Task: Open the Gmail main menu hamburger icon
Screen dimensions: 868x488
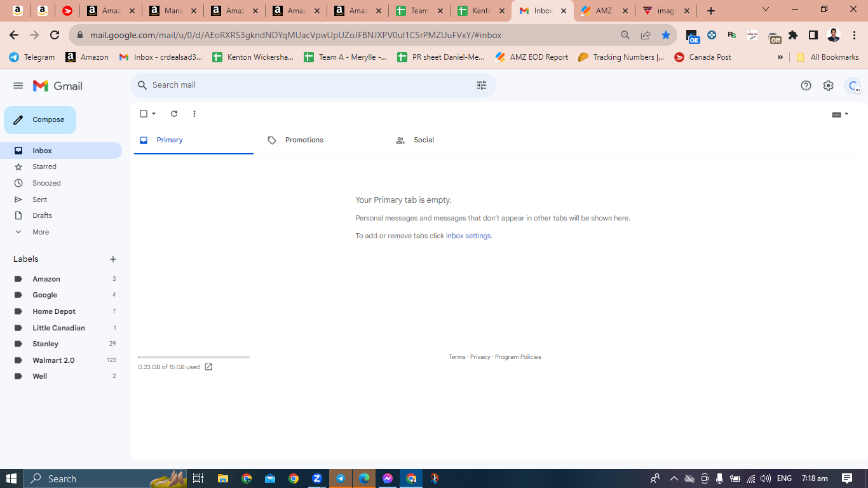Action: pyautogui.click(x=18, y=86)
